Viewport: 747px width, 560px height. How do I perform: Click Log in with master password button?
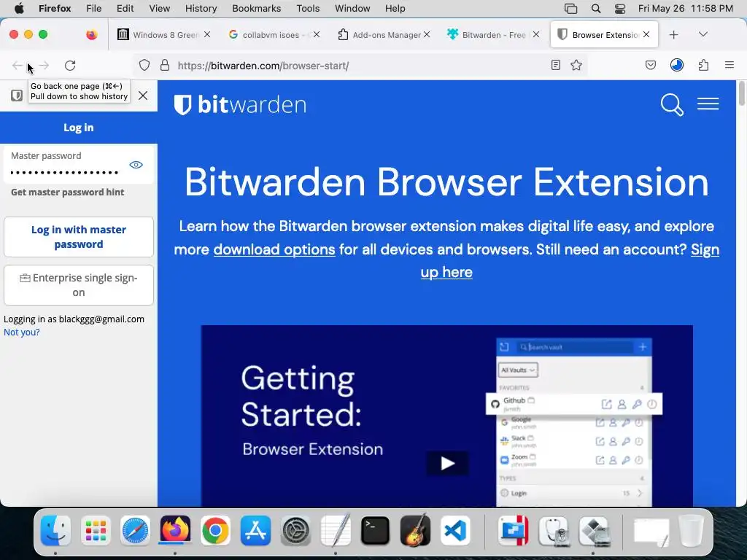[79, 237]
